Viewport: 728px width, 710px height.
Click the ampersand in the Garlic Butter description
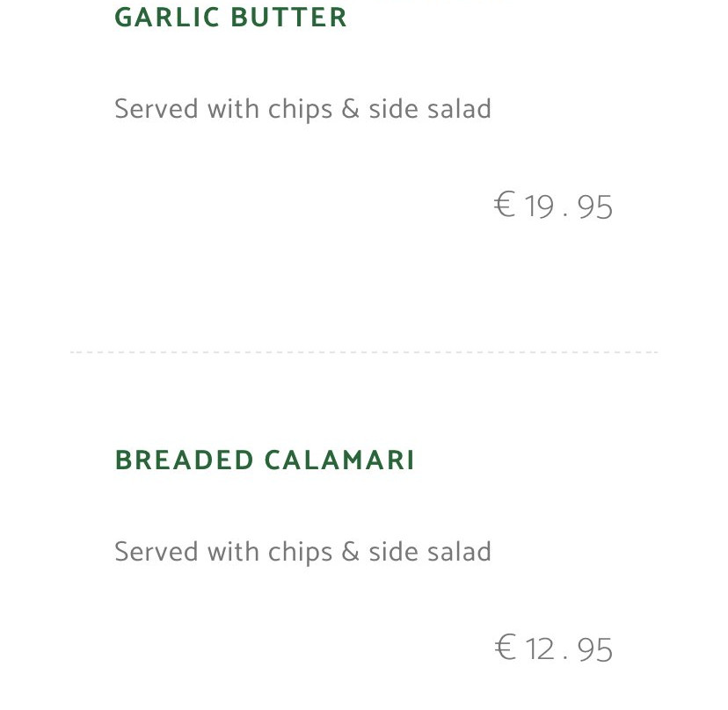point(351,109)
